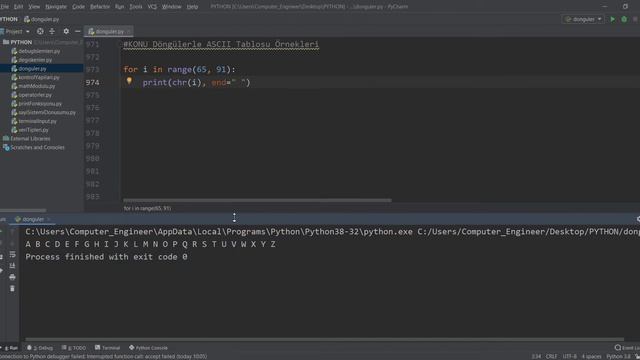Click the print icon in Run console

pos(12,277)
